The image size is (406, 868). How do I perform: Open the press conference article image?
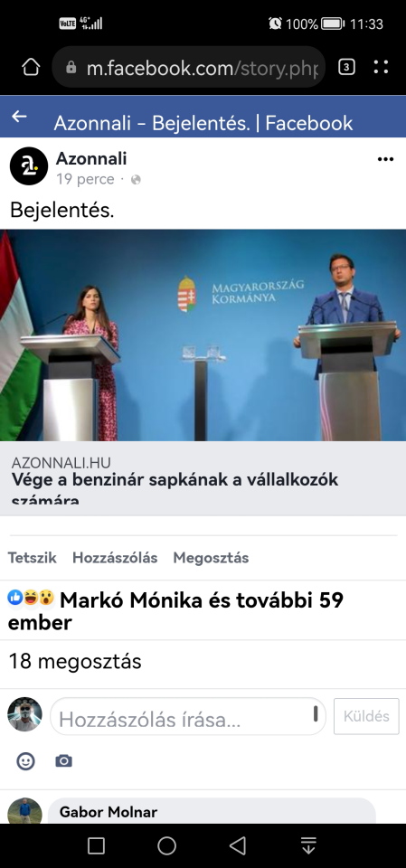click(x=203, y=335)
